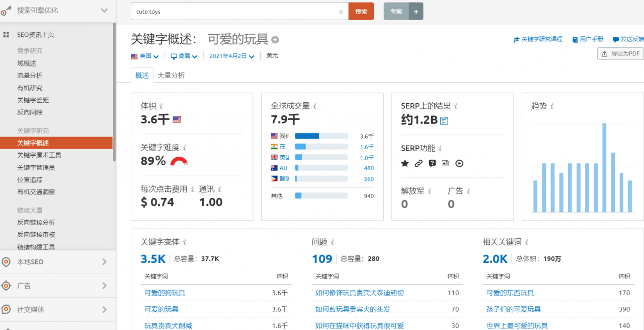Open the 桌面 device dropdown

pos(184,56)
